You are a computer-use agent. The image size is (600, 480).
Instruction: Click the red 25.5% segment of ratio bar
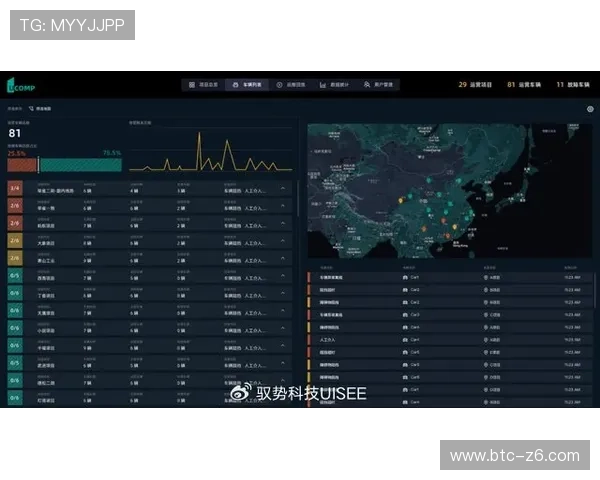[x=22, y=165]
